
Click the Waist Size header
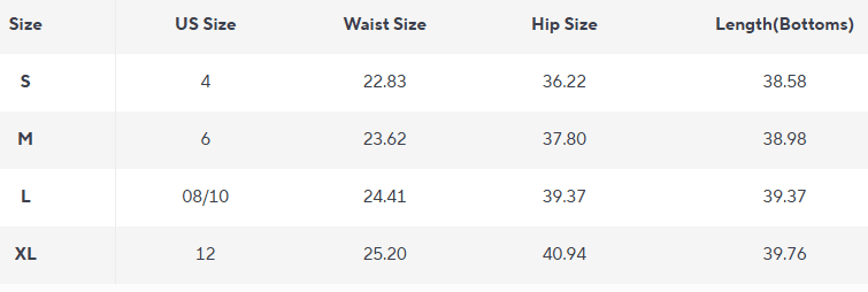(x=385, y=24)
